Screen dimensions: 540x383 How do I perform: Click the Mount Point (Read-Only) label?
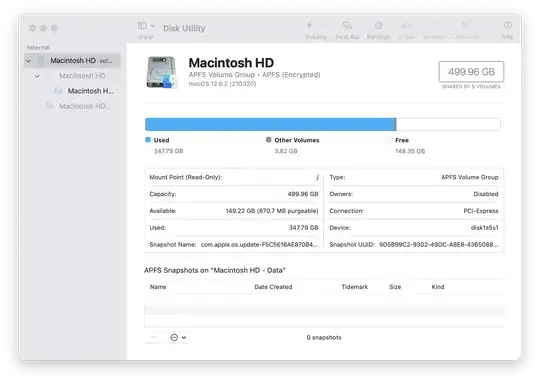186,177
